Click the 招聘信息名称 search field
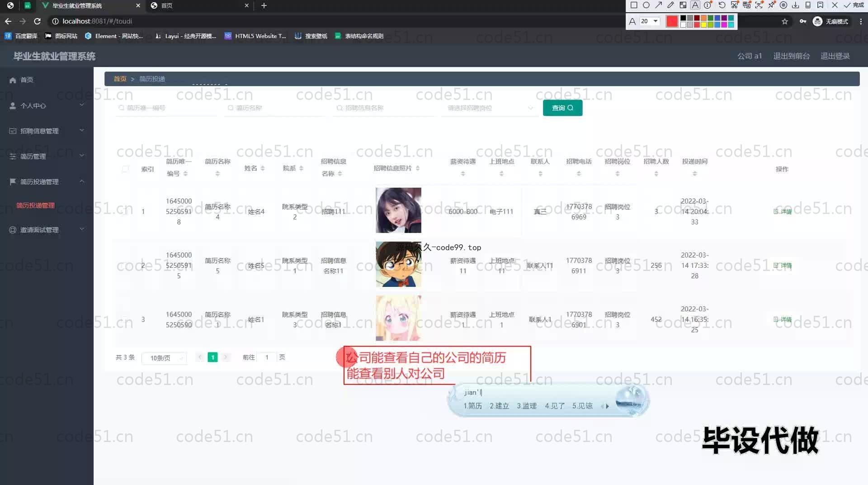The width and height of the screenshot is (868, 485). coord(384,108)
